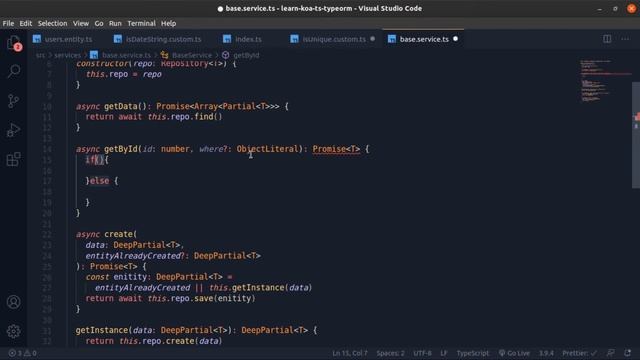Click getInstance method name on line 31
Screen dimensions: 640x360
102,330
